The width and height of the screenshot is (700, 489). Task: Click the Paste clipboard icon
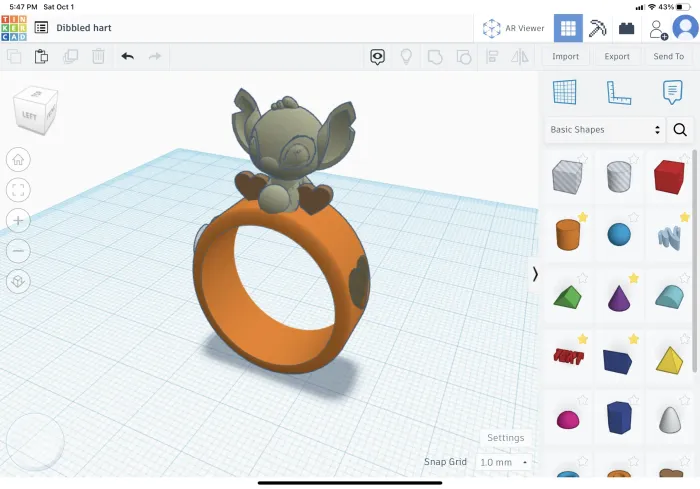tap(41, 56)
